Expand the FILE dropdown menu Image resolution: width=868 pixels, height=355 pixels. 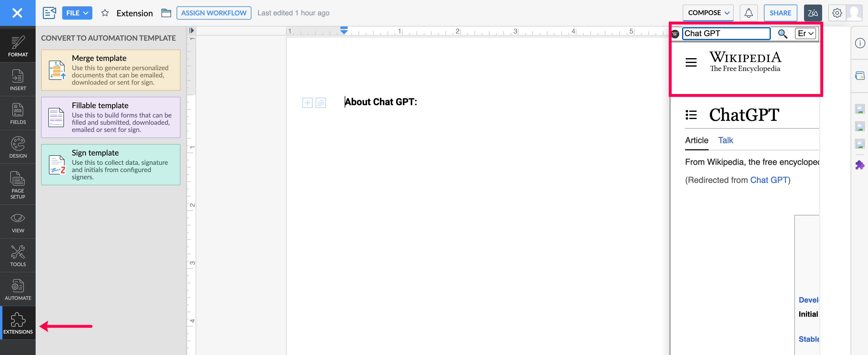click(x=77, y=13)
